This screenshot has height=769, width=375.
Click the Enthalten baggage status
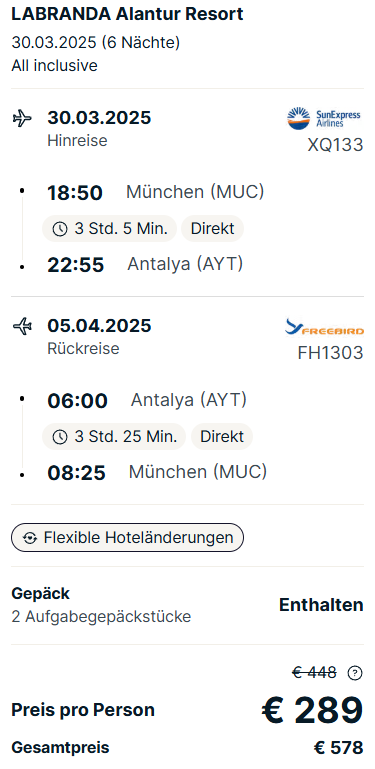tap(321, 605)
